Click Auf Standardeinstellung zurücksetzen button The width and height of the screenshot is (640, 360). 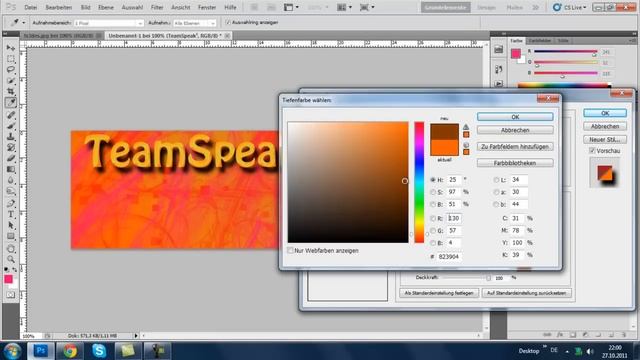click(527, 293)
